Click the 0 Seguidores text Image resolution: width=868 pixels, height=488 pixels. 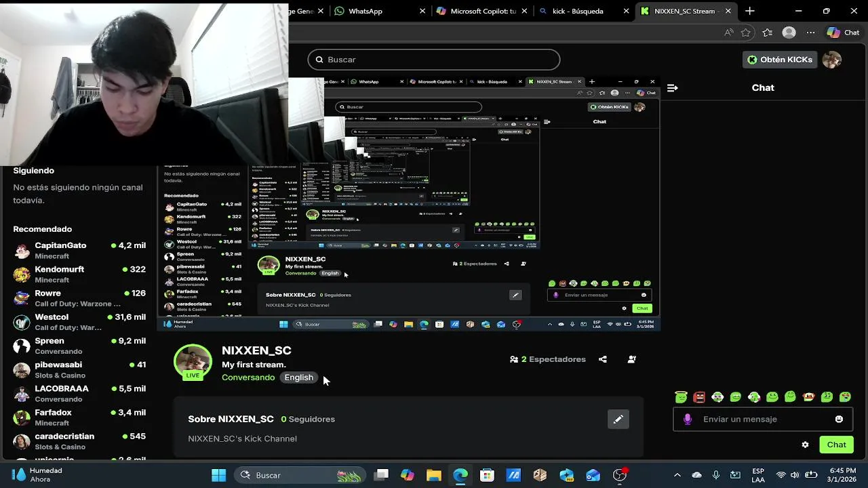pyautogui.click(x=308, y=419)
